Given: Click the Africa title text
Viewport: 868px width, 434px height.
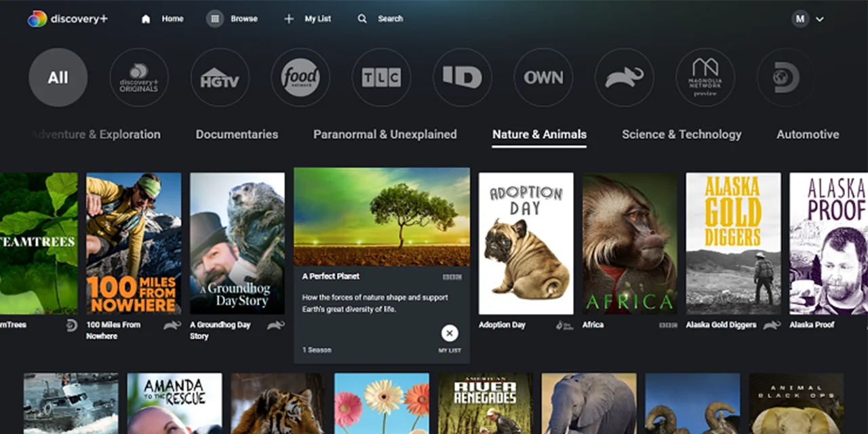Looking at the screenshot, I should [593, 325].
